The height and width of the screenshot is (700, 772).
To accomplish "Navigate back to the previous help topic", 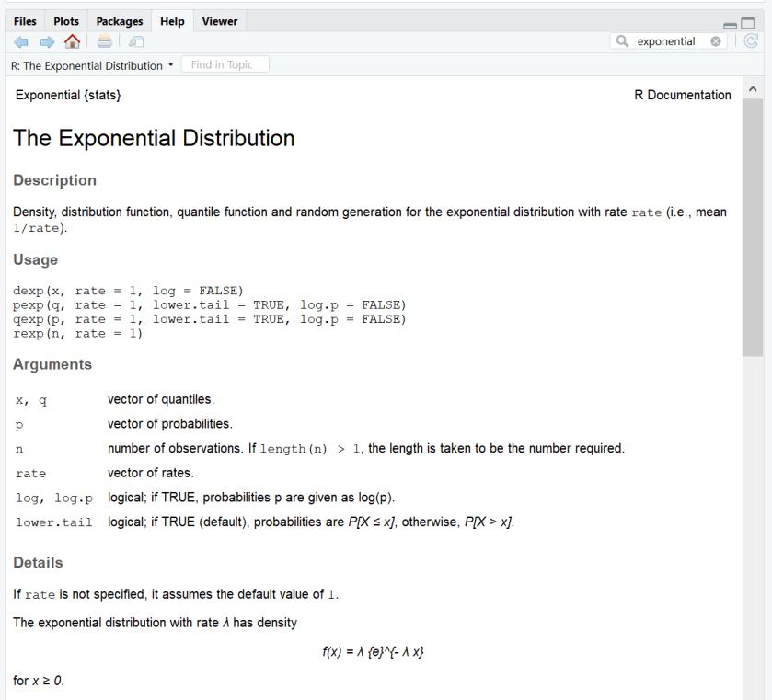I will [20, 40].
